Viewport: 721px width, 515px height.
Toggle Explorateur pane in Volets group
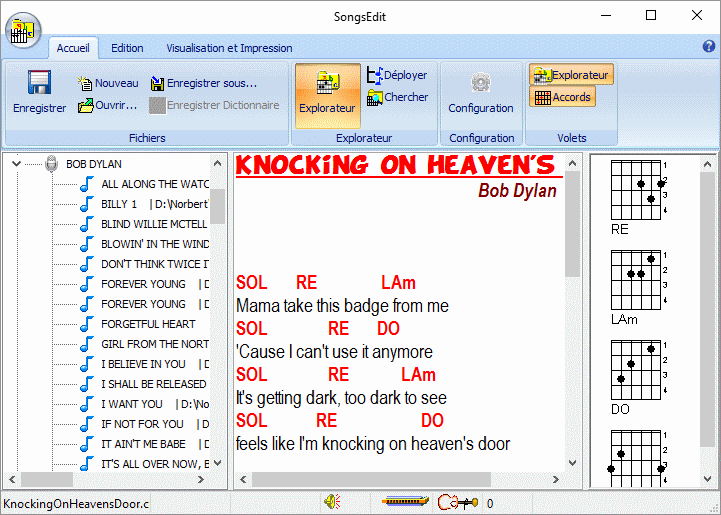(x=571, y=74)
